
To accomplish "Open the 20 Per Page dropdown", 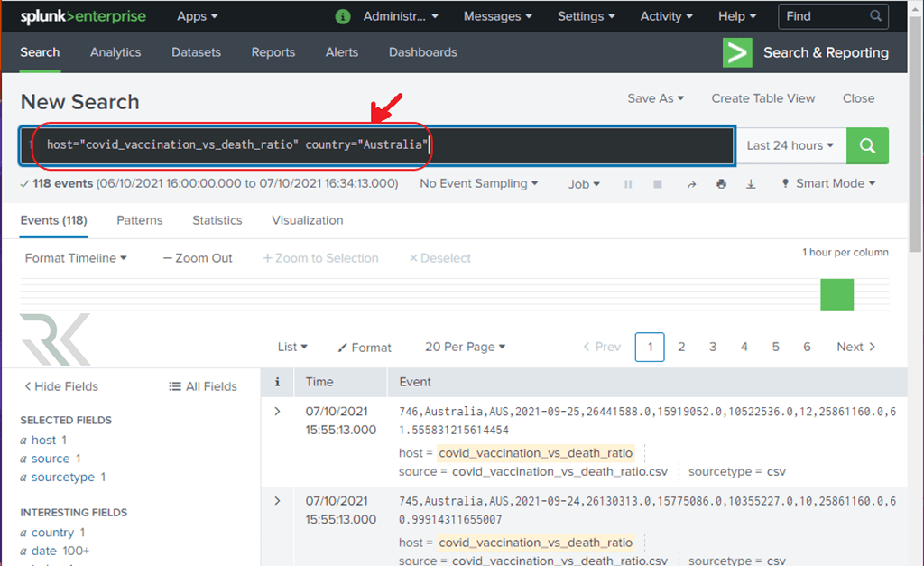I will click(465, 347).
